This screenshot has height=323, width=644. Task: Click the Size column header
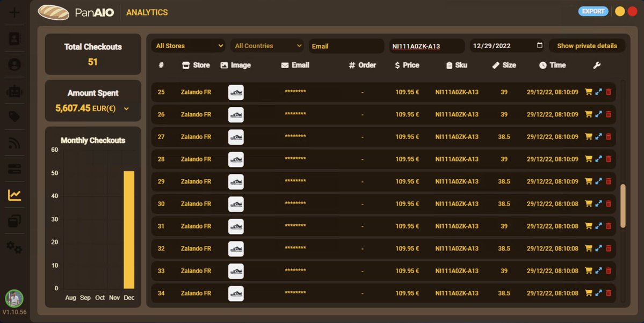tap(504, 65)
